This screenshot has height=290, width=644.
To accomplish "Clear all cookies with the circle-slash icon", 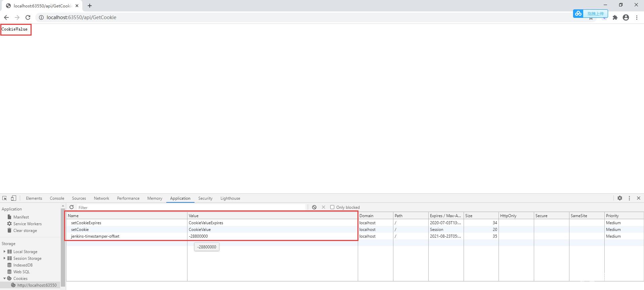I will pyautogui.click(x=314, y=207).
